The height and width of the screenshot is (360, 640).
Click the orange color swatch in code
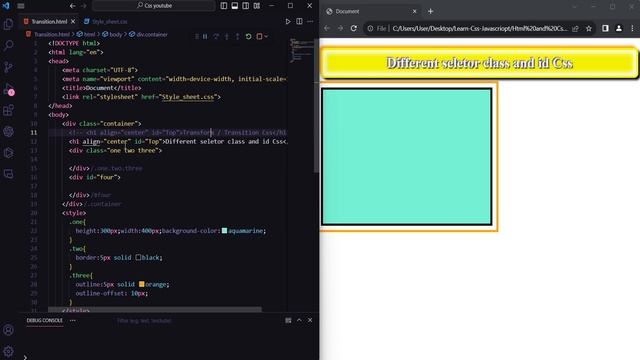(141, 284)
